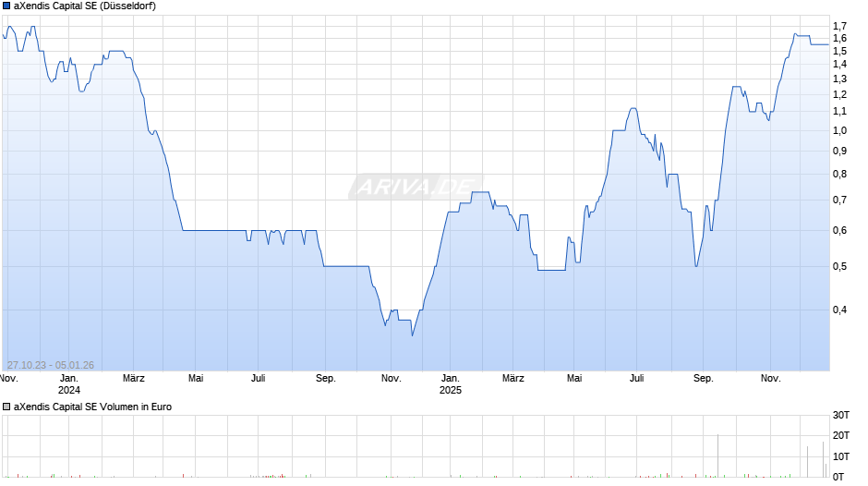Click the Juli label near 2024
Image resolution: width=868 pixels, height=486 pixels.
coord(258,379)
